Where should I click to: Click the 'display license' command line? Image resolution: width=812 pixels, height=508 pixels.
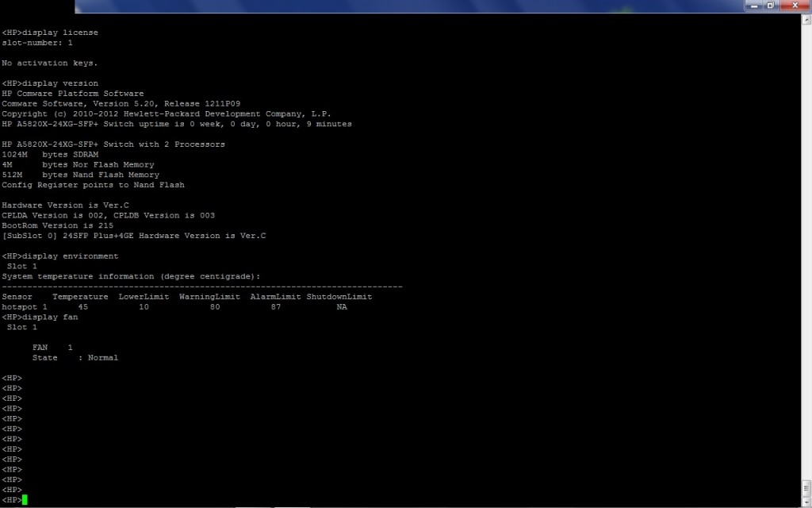coord(50,33)
